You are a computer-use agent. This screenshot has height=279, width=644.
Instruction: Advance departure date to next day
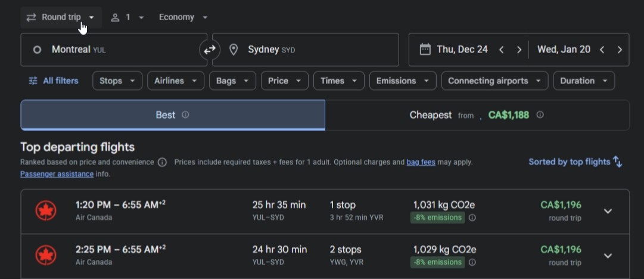(519, 49)
